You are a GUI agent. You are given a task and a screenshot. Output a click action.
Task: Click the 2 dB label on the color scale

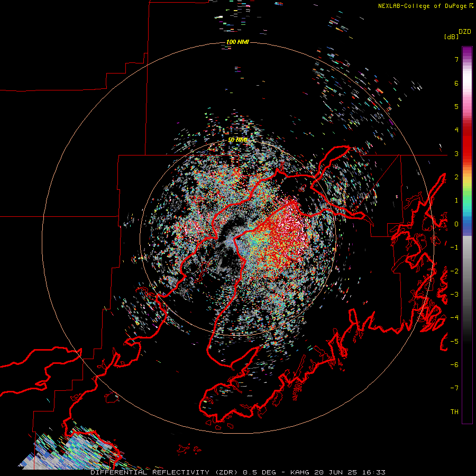tap(456, 177)
